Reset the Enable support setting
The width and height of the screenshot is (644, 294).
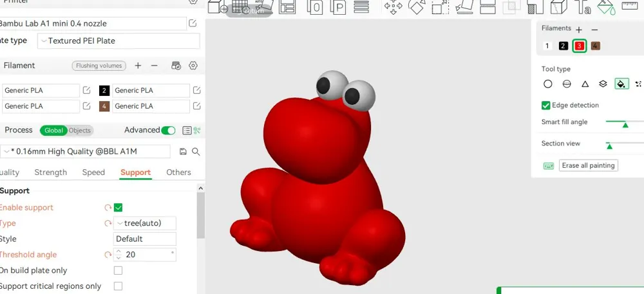pos(108,208)
